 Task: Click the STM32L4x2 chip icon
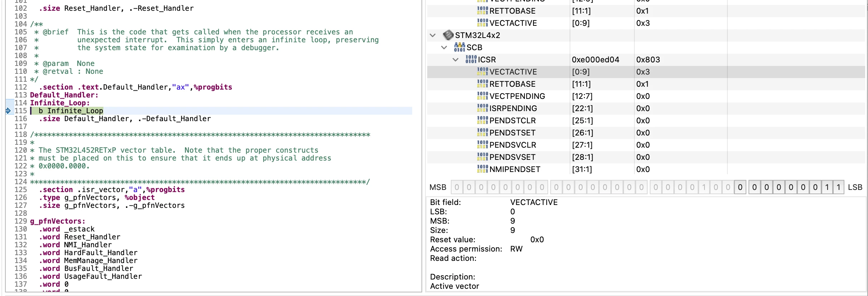click(x=448, y=35)
